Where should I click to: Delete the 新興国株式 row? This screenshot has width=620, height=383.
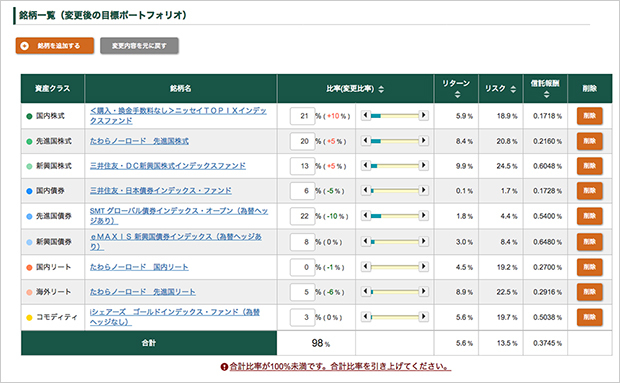click(590, 166)
